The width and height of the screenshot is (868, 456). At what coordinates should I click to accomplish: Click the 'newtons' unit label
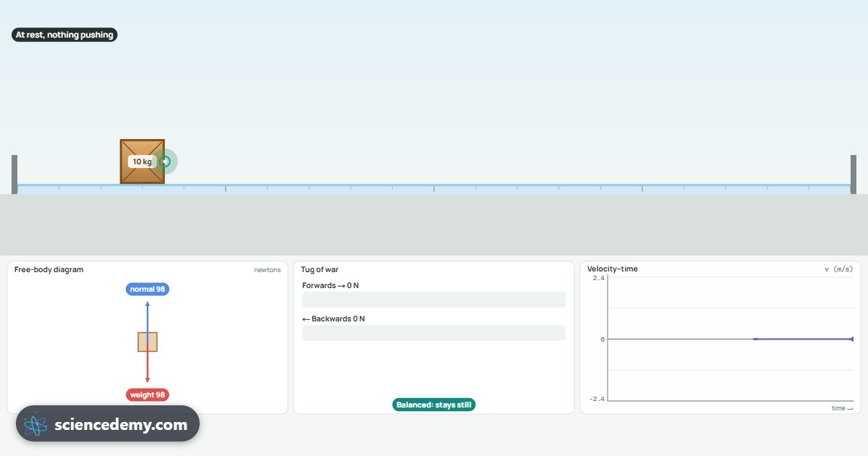[268, 270]
